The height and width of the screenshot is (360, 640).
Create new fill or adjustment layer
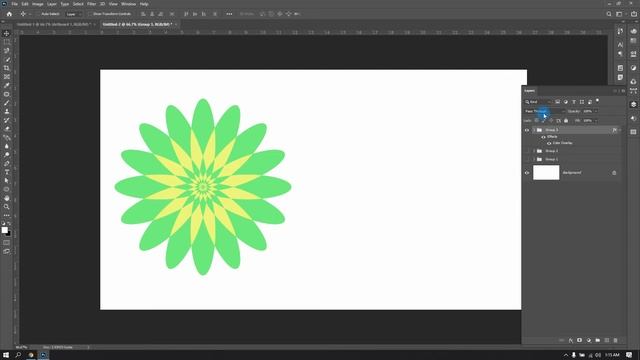coord(589,340)
